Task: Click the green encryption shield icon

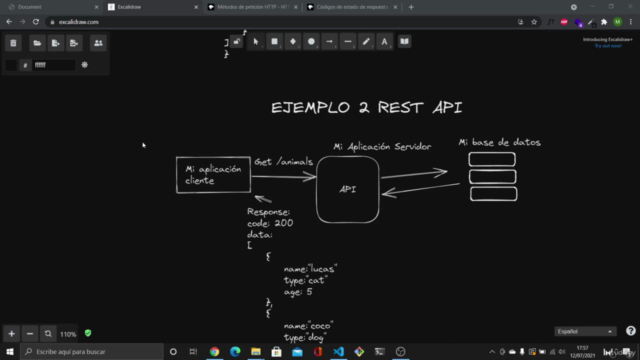Action: point(88,333)
